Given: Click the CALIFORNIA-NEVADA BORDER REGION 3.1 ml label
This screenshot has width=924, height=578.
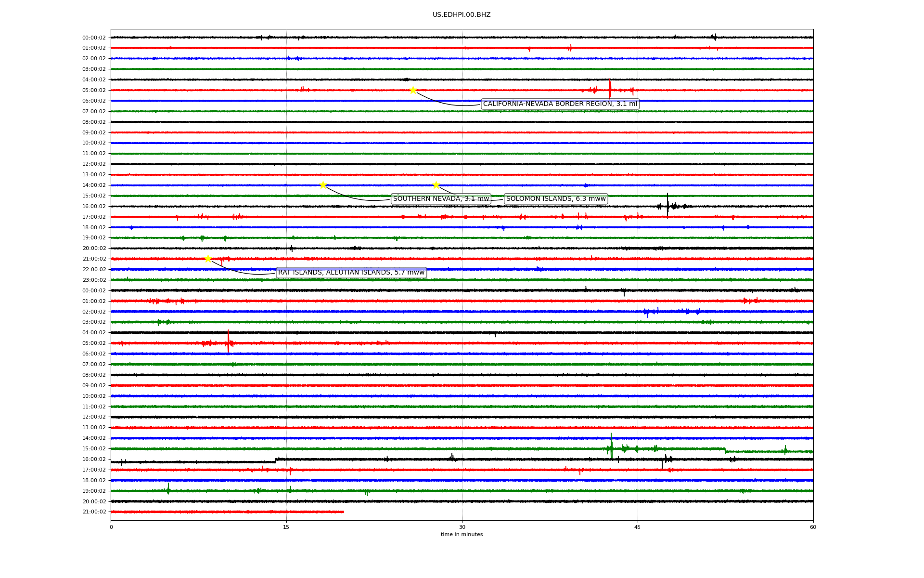Looking at the screenshot, I should (560, 104).
